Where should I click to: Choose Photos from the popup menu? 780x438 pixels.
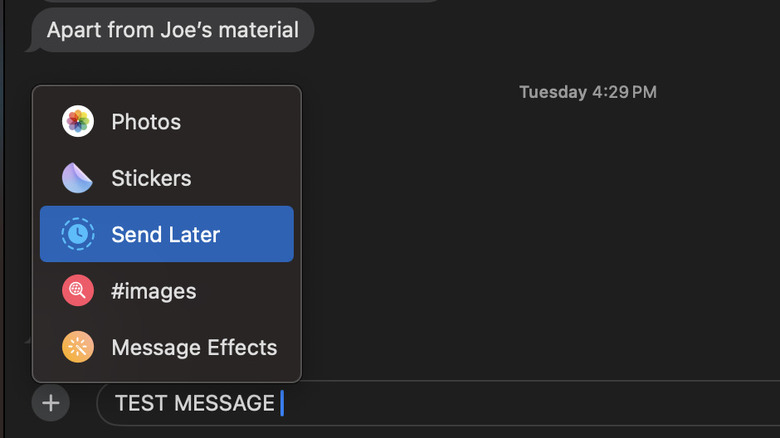146,122
